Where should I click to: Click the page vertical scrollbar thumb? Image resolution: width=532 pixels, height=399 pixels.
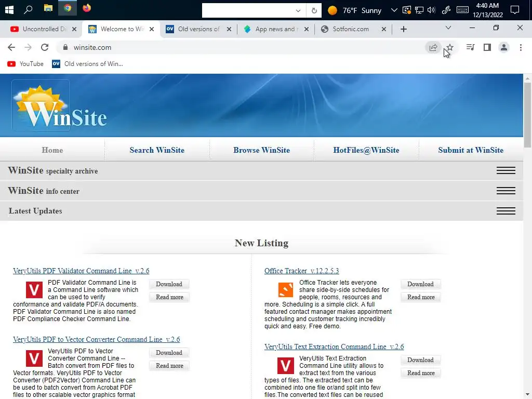[x=527, y=115]
